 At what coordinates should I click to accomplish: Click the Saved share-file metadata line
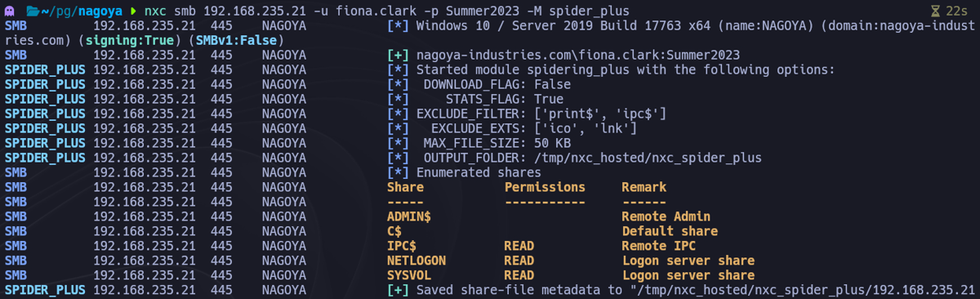coord(696,291)
